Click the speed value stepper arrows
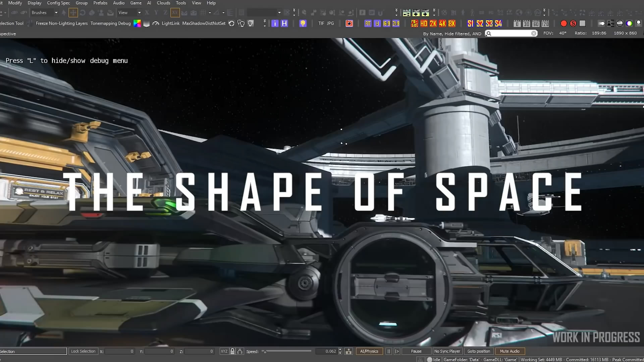The image size is (644, 362). coord(340,351)
